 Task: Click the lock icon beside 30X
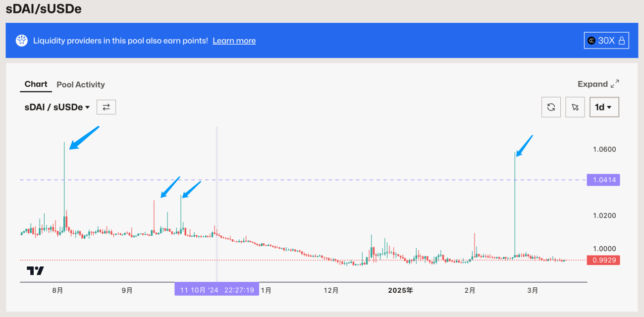tap(621, 41)
